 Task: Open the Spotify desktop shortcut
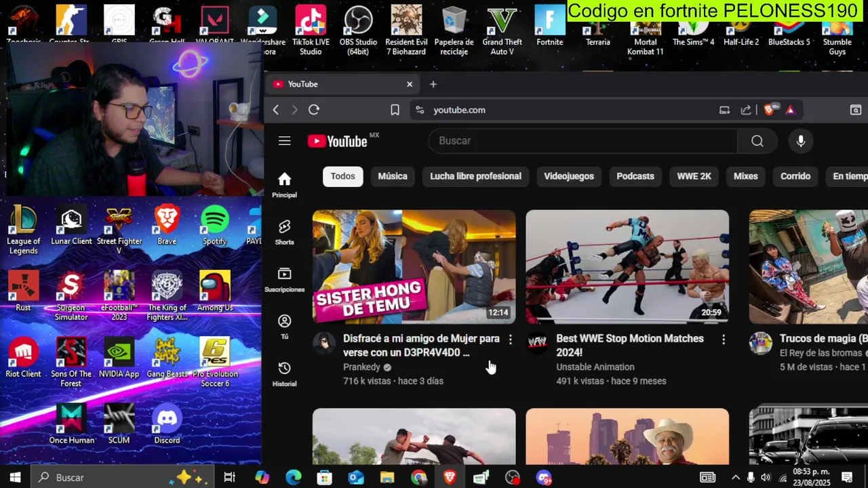214,225
